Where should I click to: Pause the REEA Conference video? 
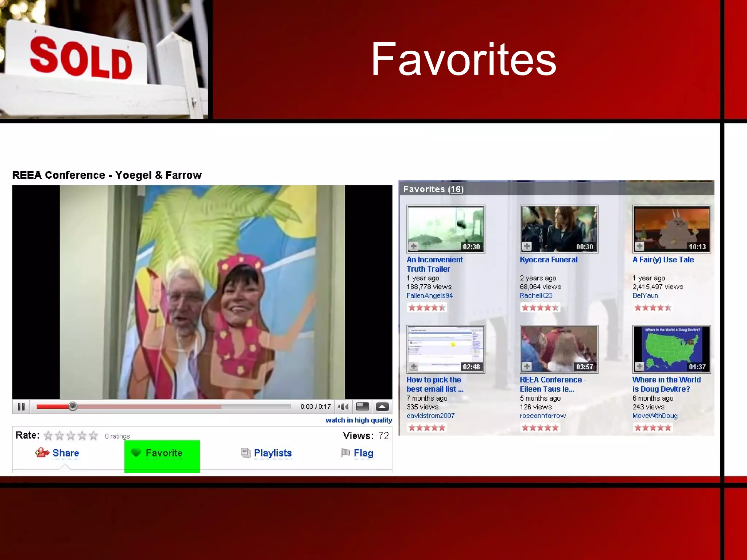[21, 407]
